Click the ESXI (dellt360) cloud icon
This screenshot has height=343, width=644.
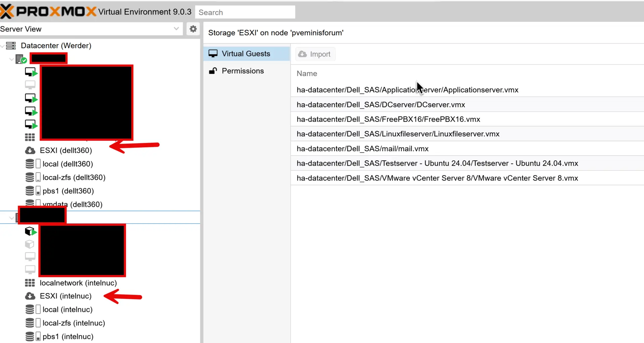tap(30, 151)
